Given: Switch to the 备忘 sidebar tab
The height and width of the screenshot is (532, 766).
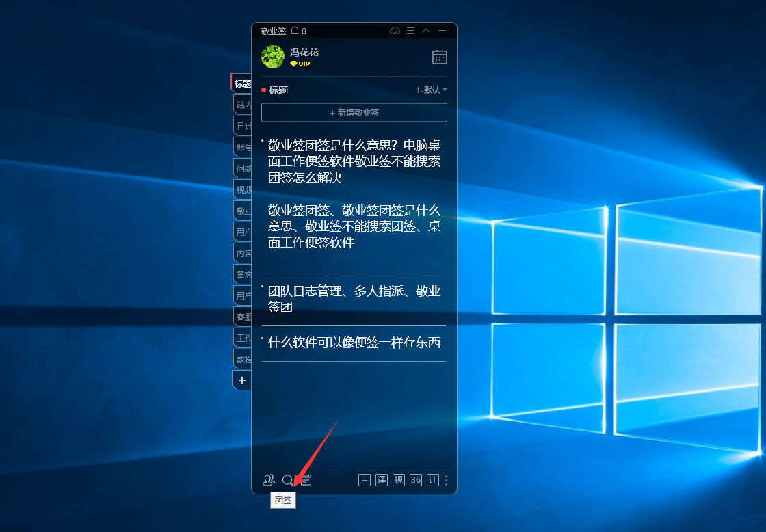Looking at the screenshot, I should 243,275.
